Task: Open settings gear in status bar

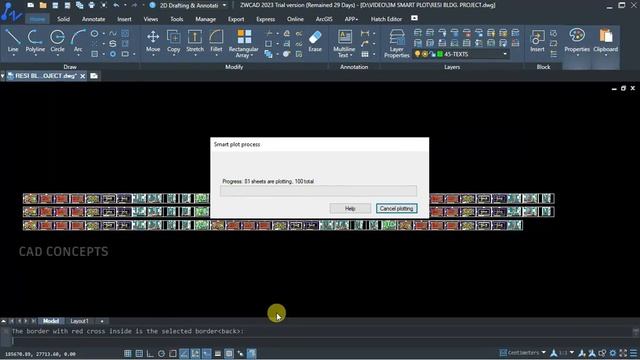Action: point(613,353)
